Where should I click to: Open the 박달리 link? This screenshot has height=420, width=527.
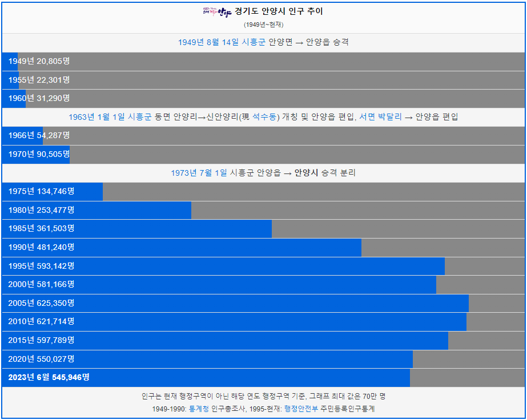pos(390,117)
